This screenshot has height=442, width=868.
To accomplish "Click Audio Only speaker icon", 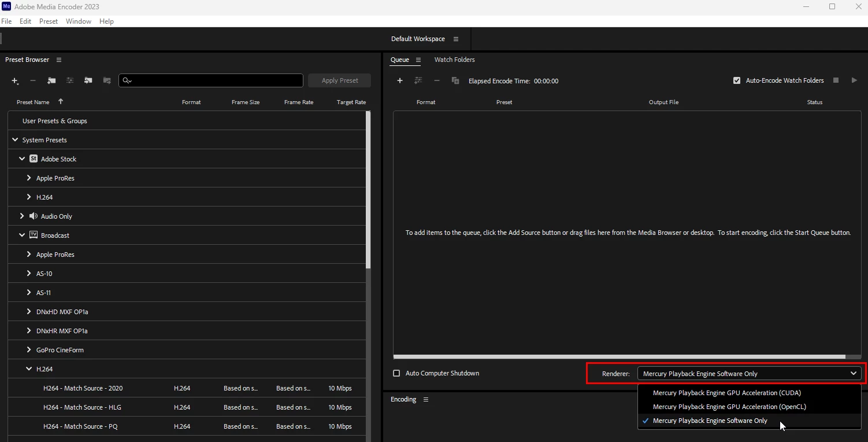I will point(34,216).
